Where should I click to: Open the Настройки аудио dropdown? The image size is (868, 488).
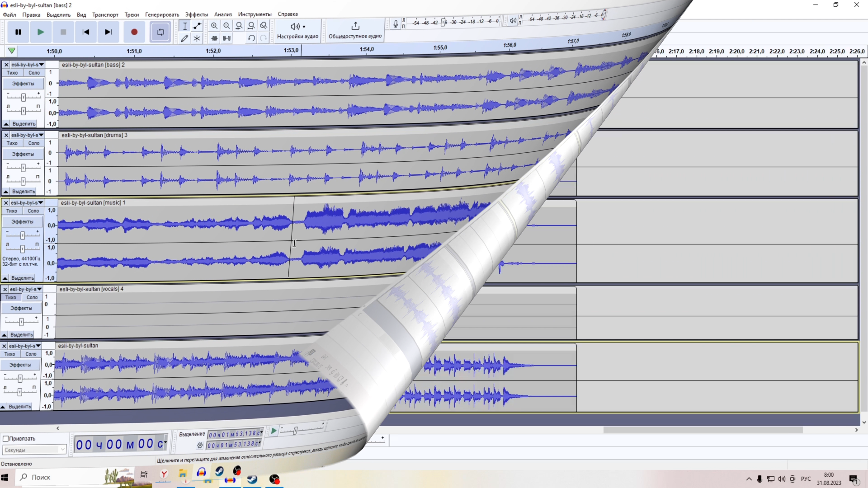click(297, 30)
